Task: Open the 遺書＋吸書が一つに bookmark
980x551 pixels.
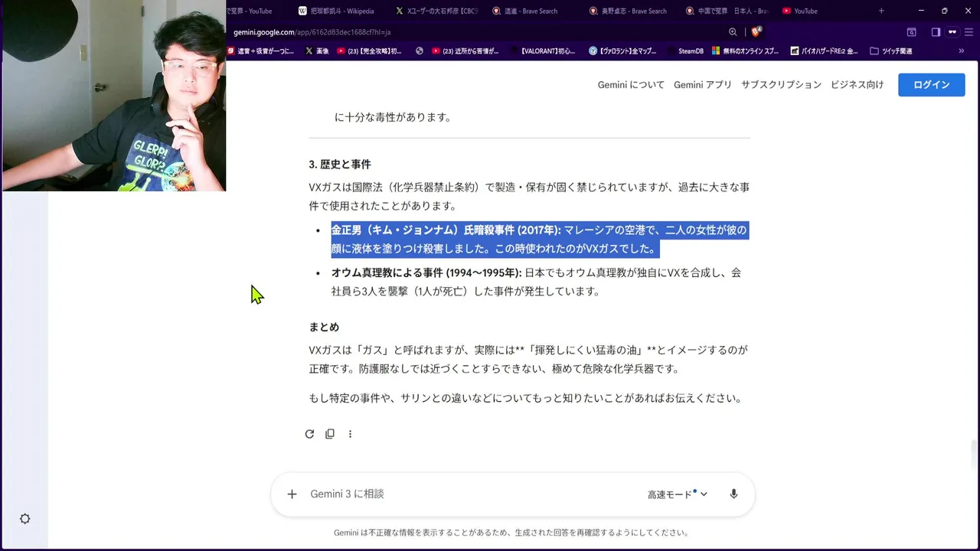Action: point(261,51)
